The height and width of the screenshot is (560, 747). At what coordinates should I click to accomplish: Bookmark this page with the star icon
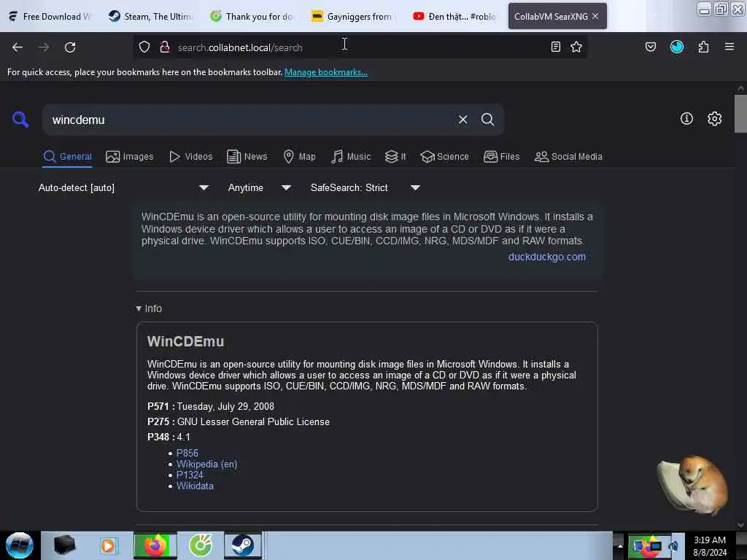pyautogui.click(x=576, y=47)
